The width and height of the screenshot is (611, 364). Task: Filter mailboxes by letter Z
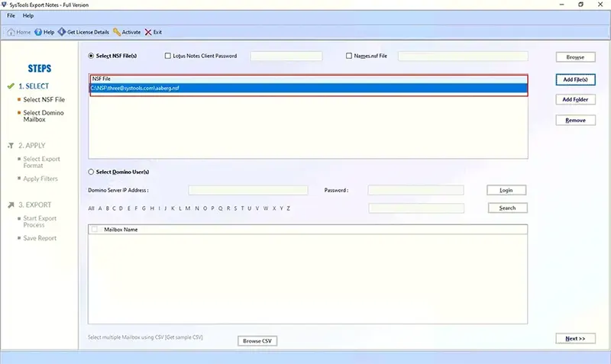click(289, 208)
